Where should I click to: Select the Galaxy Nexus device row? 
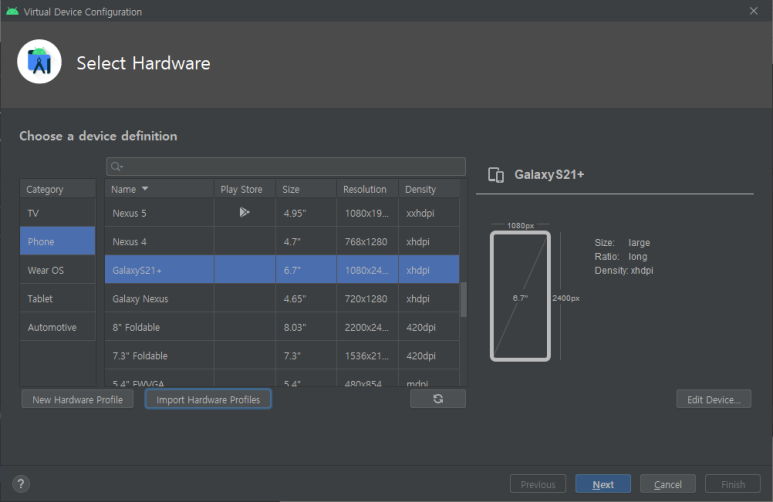[282, 298]
